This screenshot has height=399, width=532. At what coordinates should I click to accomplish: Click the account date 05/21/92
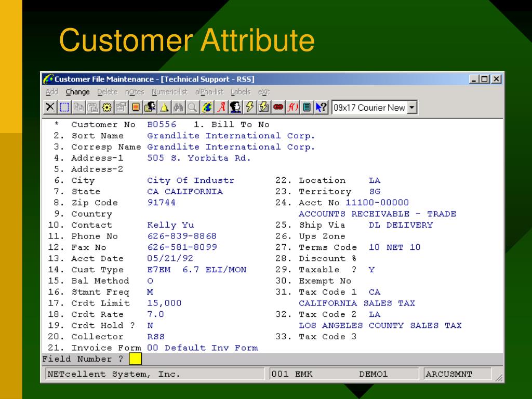point(170,259)
